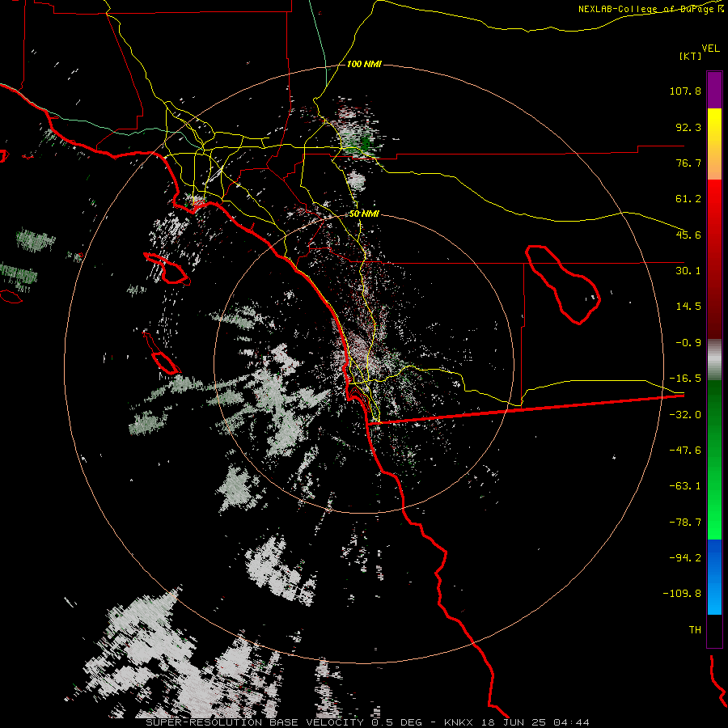Screen dimensions: 728x728
Task: Click the -109.8 velocity scale value
Action: [x=682, y=594]
